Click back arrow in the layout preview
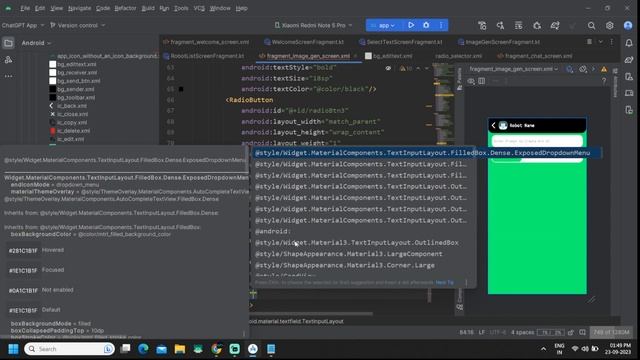This screenshot has width=640, height=360. click(x=493, y=125)
